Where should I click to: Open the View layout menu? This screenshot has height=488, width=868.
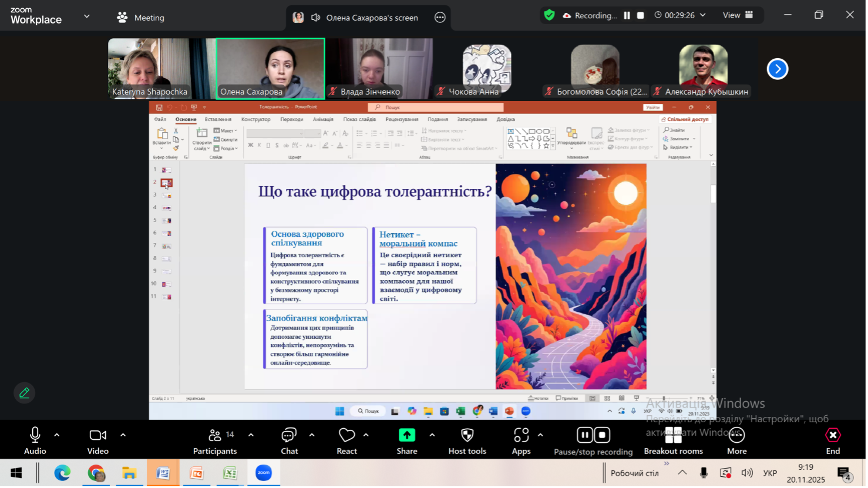click(738, 15)
